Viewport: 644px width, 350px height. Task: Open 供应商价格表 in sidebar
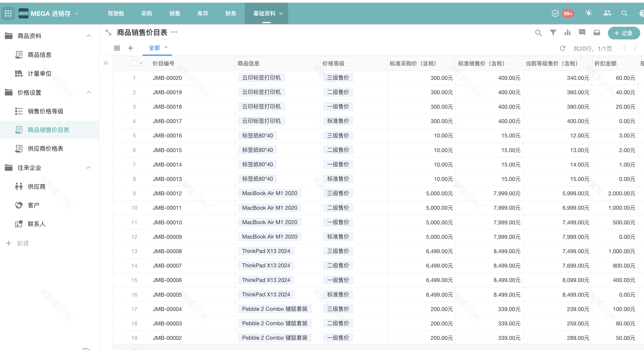point(46,149)
